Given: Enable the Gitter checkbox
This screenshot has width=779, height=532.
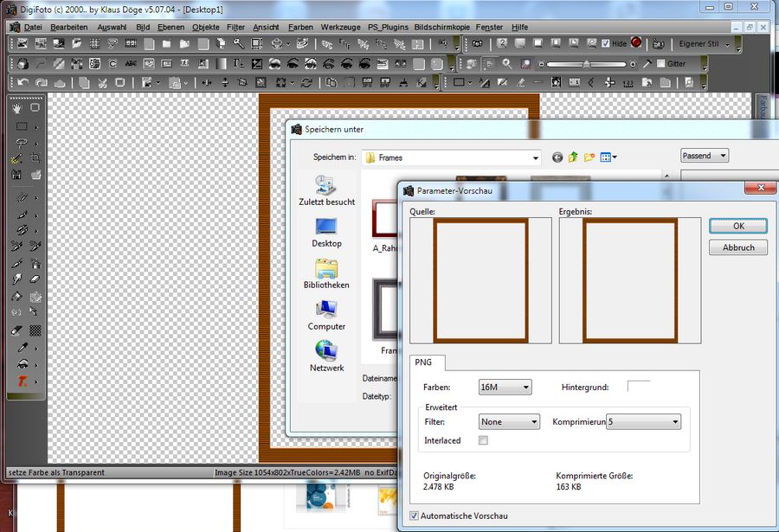Looking at the screenshot, I should coord(660,64).
